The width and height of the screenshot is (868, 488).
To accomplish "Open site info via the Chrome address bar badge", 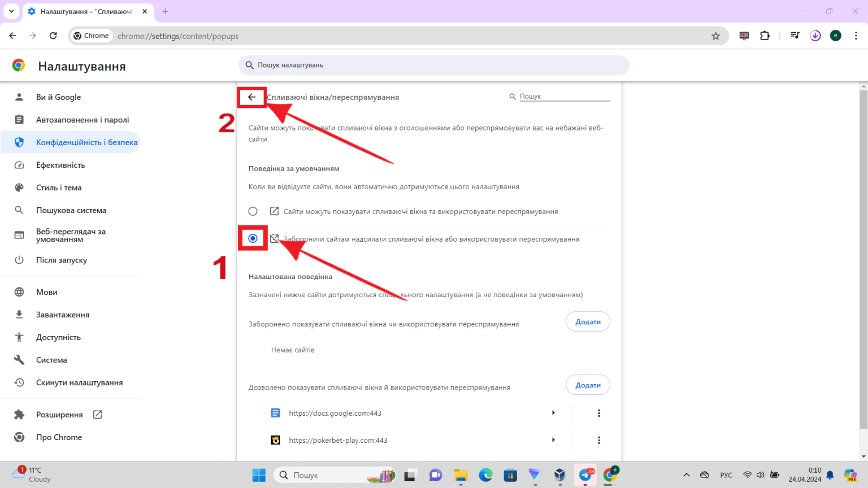I will (x=91, y=35).
